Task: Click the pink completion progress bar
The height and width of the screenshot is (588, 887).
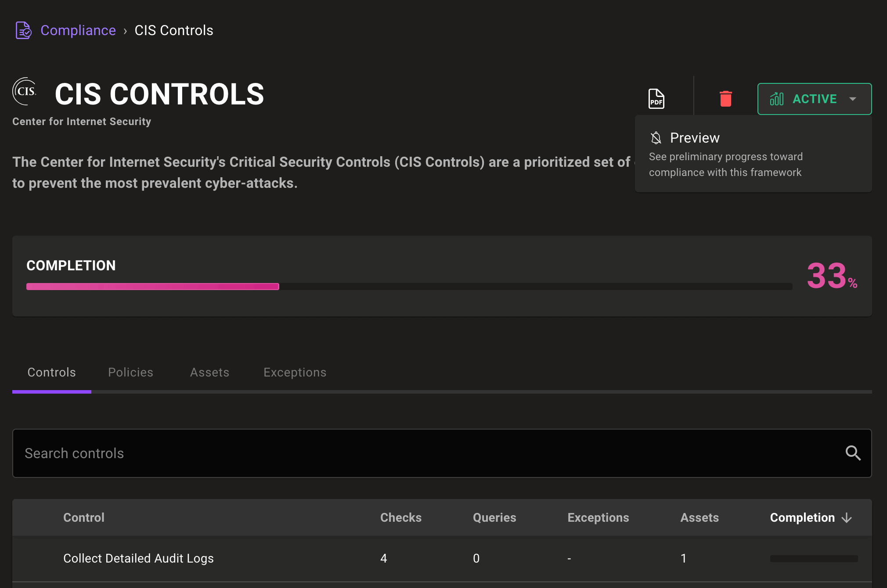Action: 152,287
